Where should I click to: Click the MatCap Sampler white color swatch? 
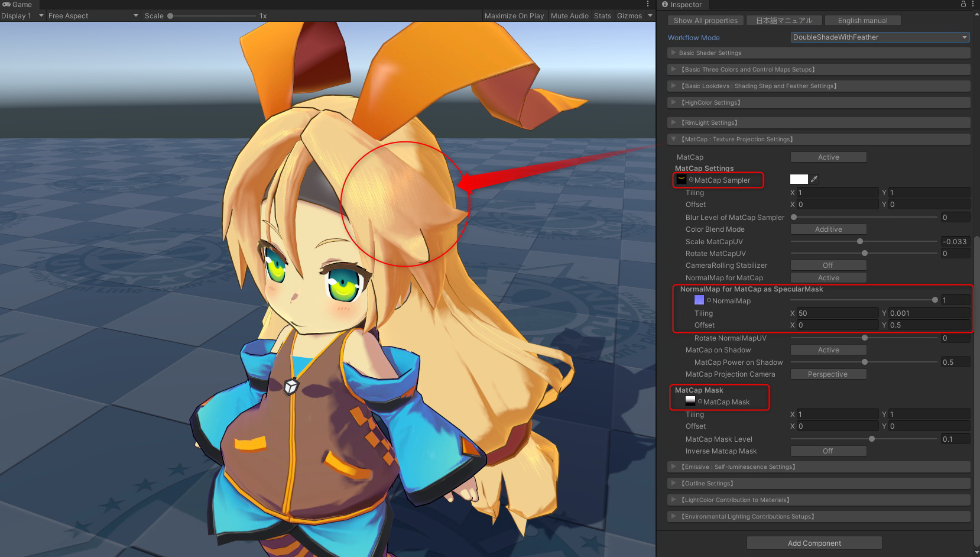coord(799,179)
